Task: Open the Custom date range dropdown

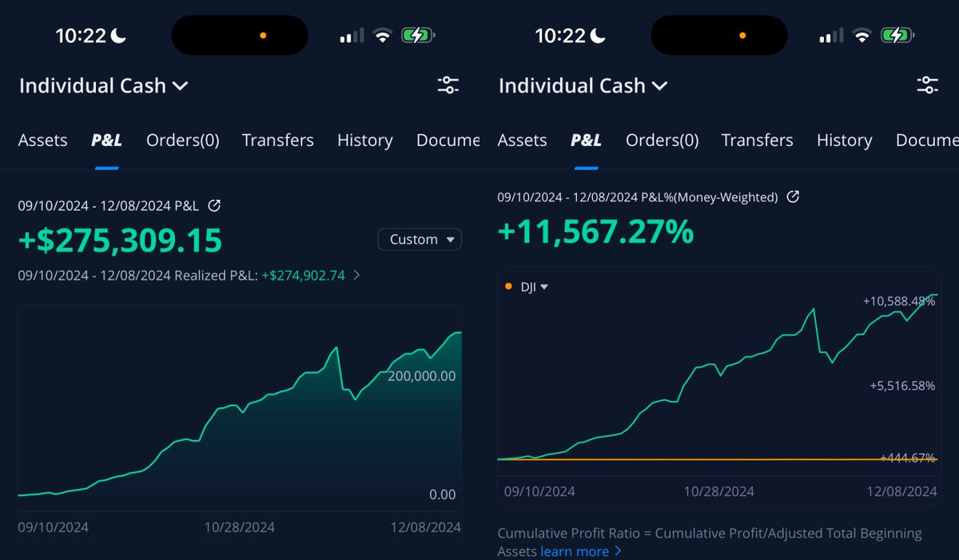Action: tap(420, 239)
